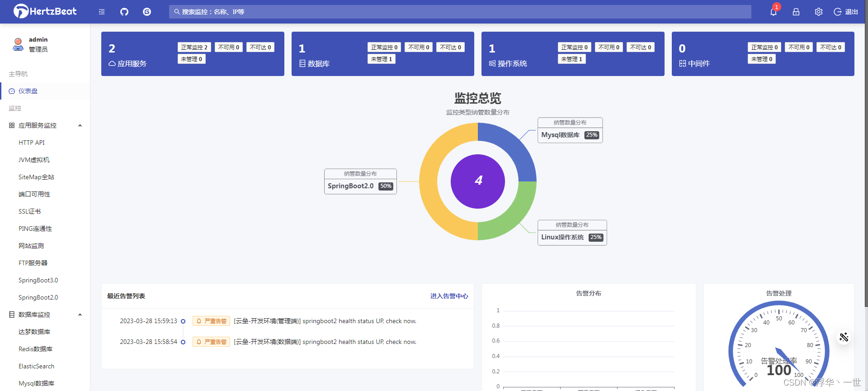The height and width of the screenshot is (391, 868).
Task: Open ElasticSearch monitoring
Action: pyautogui.click(x=37, y=366)
